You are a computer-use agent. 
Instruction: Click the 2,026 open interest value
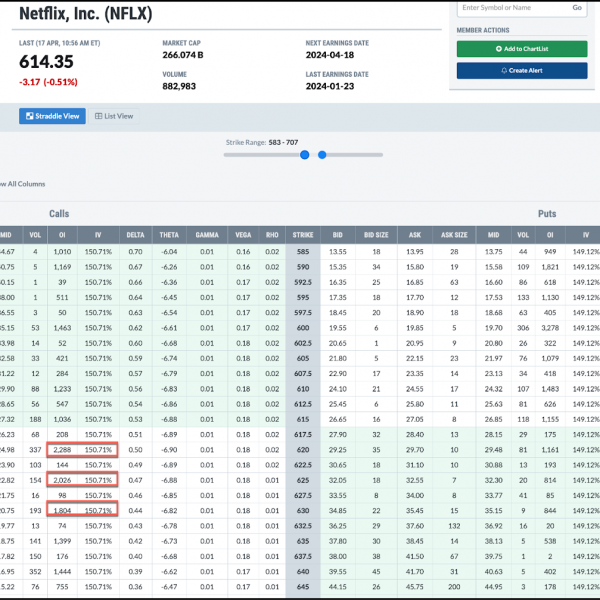coord(62,480)
